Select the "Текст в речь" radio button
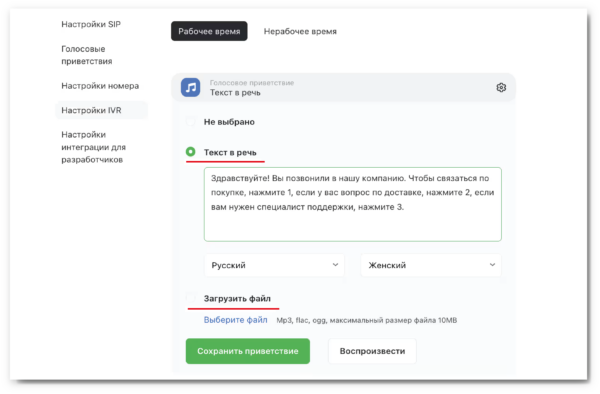This screenshot has width=600, height=394. tap(191, 152)
